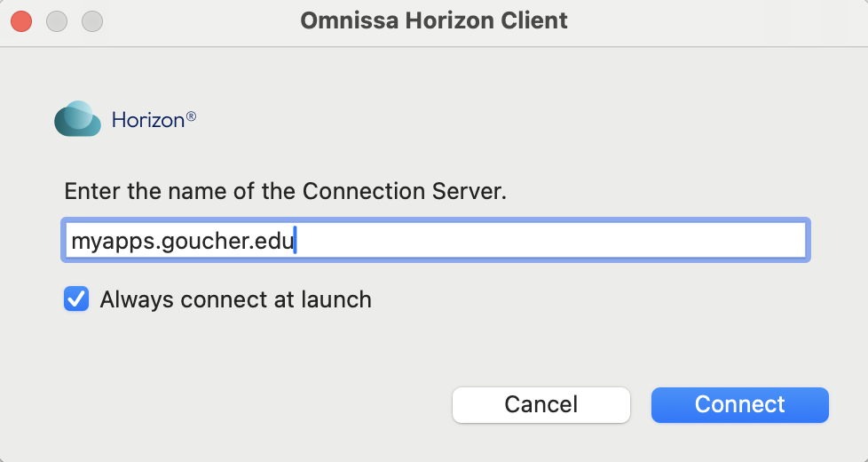Click the Horizon cloud logo icon

78,119
